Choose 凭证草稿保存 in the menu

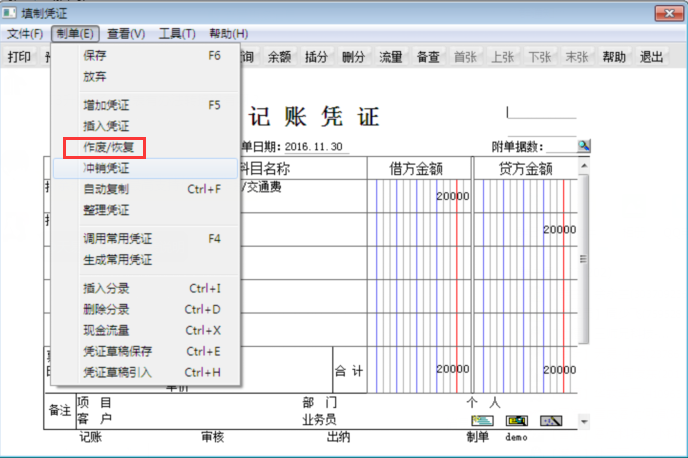[x=116, y=351]
